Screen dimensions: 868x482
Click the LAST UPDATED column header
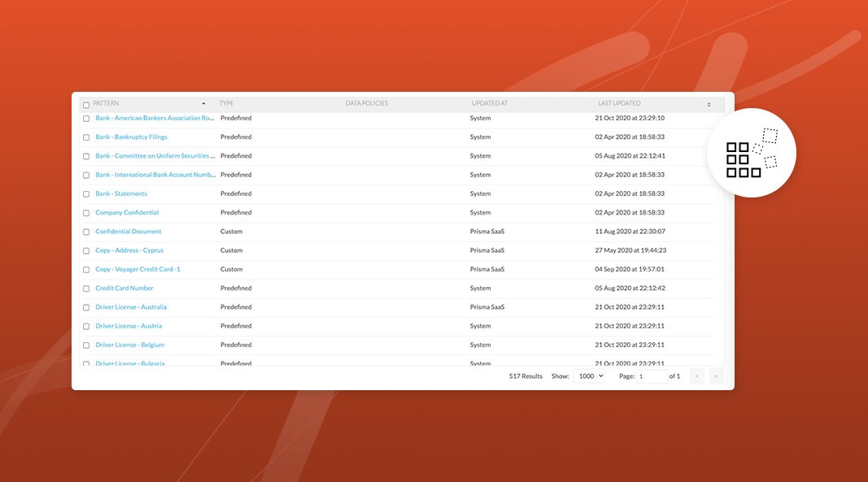click(x=619, y=103)
